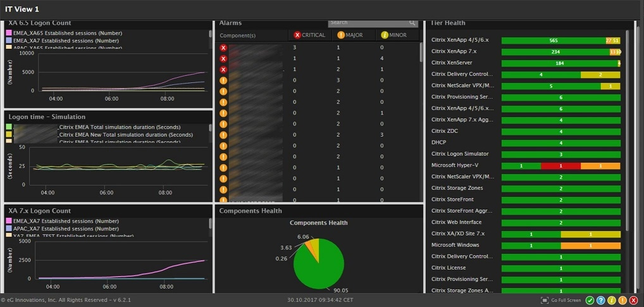Click pink EMEA_XA65 Established sessions legend swatch
644x307 pixels.
9,33
